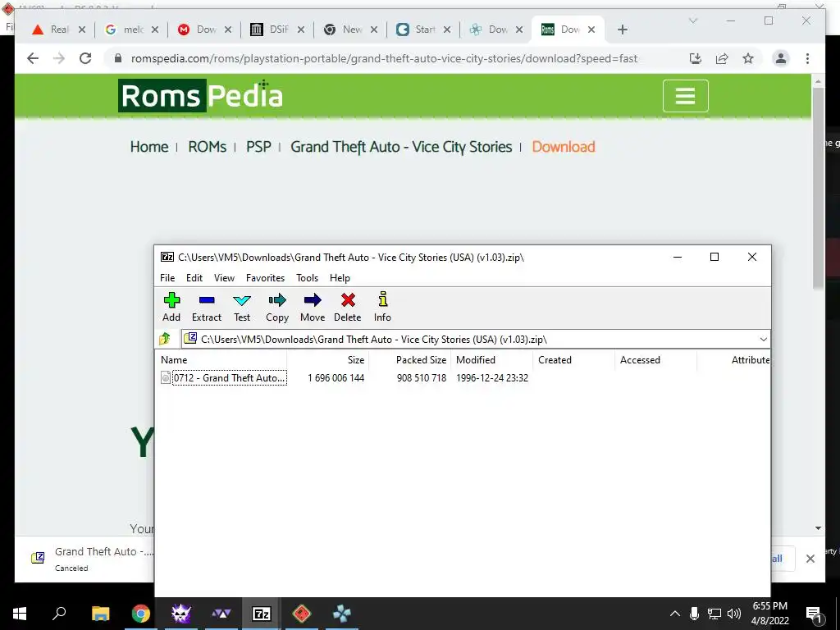
Task: Go up one folder level in 7-Zip
Action: 165,339
